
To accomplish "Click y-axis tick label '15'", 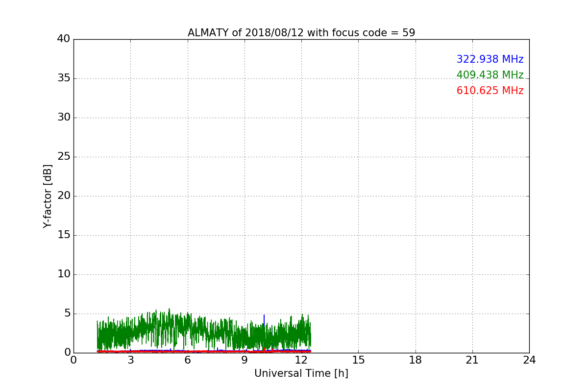I will tap(64, 235).
